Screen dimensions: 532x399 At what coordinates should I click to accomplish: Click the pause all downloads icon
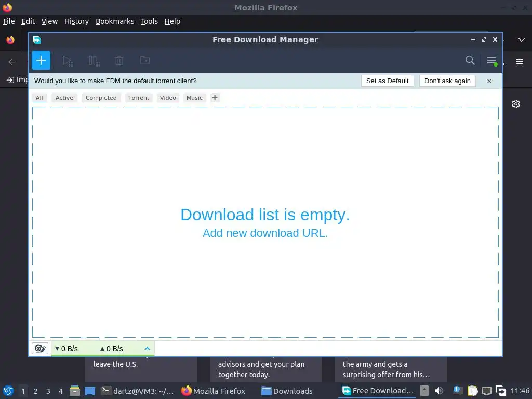tap(94, 61)
